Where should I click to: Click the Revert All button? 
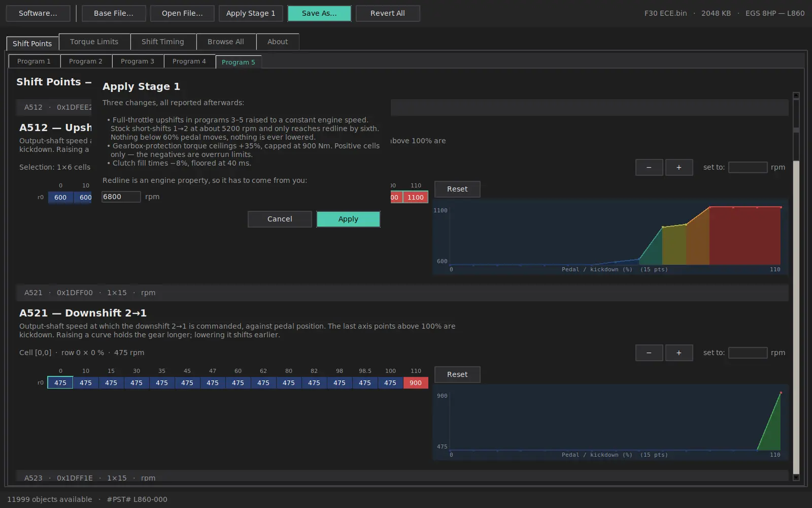tap(388, 13)
